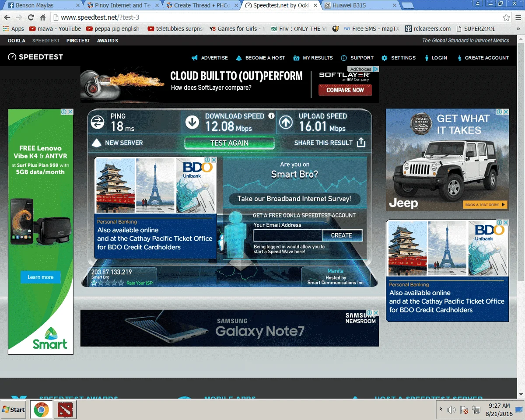Image resolution: width=525 pixels, height=420 pixels.
Task: Go to the browser home icon
Action: coord(43,17)
